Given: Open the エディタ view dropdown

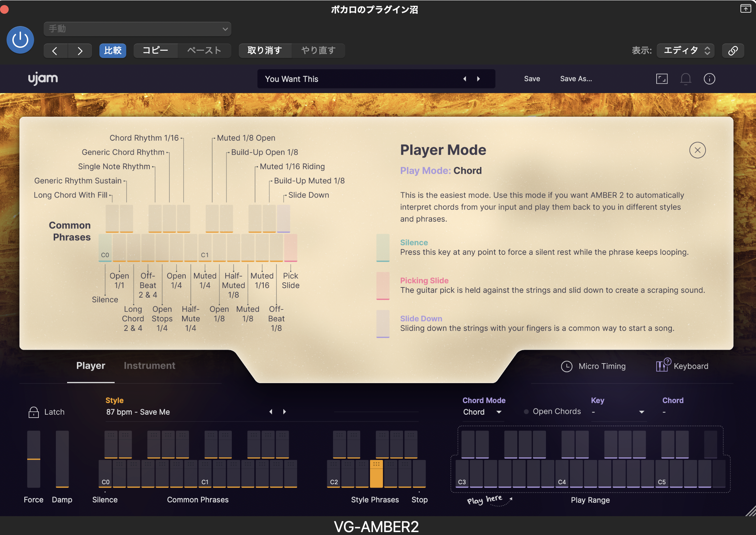Looking at the screenshot, I should tap(686, 50).
